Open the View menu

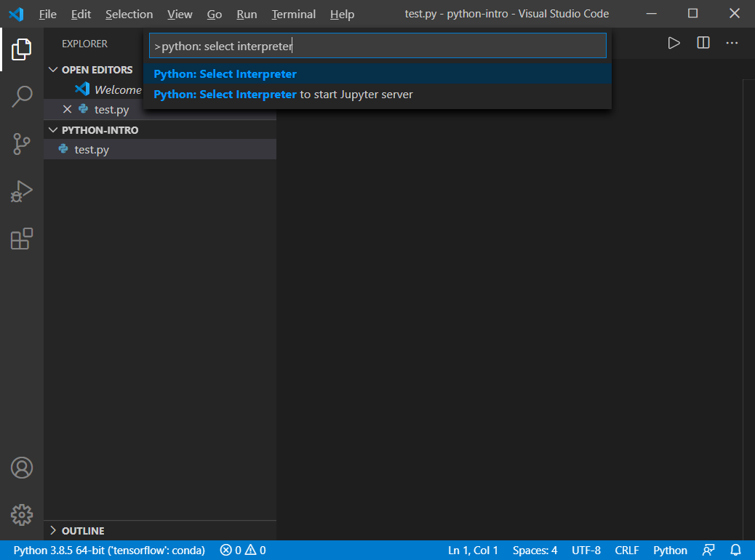pos(180,14)
